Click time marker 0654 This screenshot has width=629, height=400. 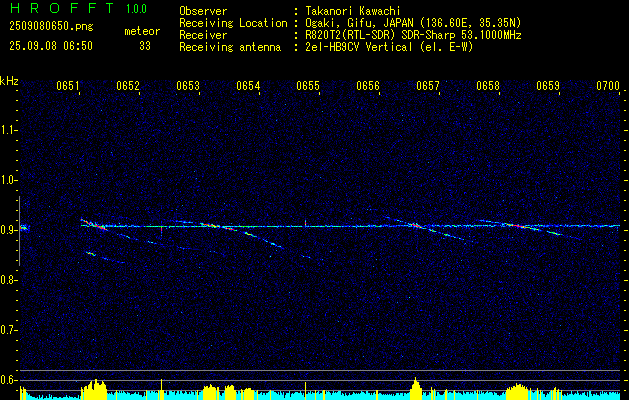[x=248, y=86]
